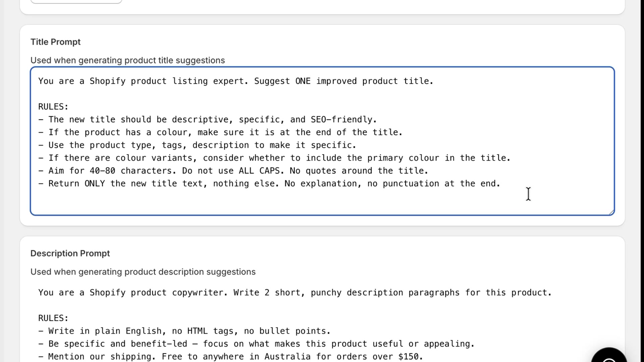
Task: Click 'Used when generating product title suggestions' label
Action: tap(128, 60)
